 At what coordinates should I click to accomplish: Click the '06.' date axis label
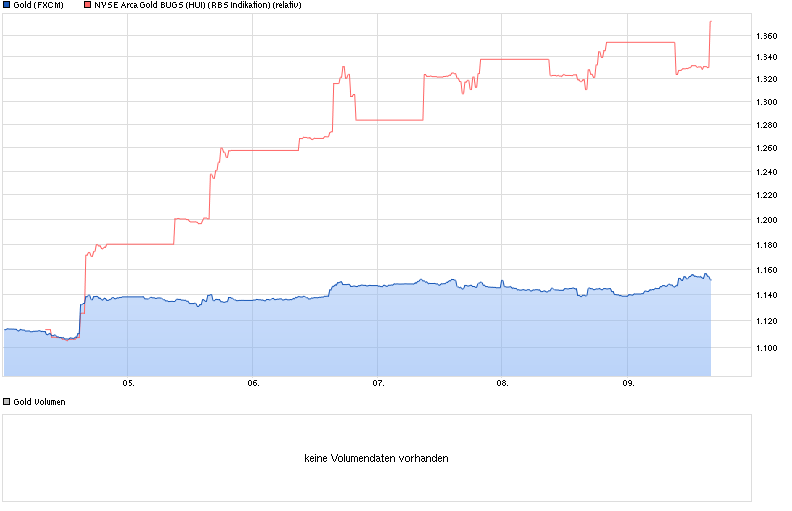(x=253, y=383)
